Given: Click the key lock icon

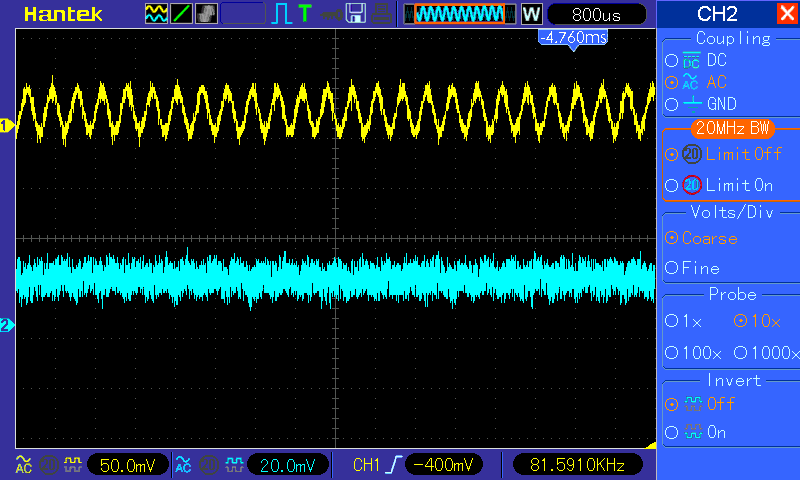Looking at the screenshot, I should [x=331, y=15].
